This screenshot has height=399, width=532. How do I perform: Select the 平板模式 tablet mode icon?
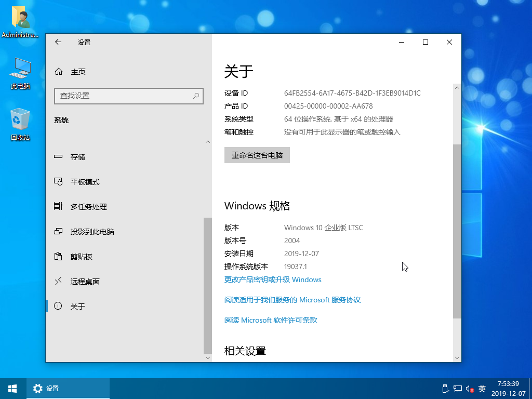(x=58, y=181)
